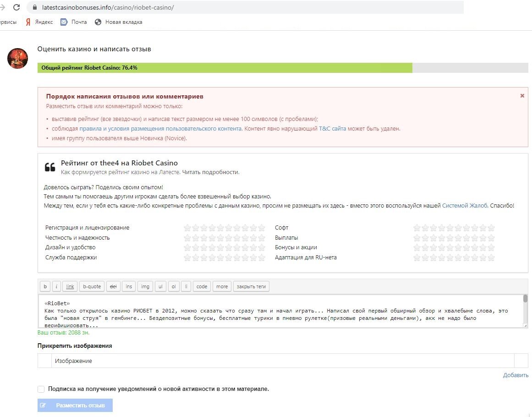The width and height of the screenshot is (532, 417).
Task: Click the закрыть теги button
Action: [251, 286]
